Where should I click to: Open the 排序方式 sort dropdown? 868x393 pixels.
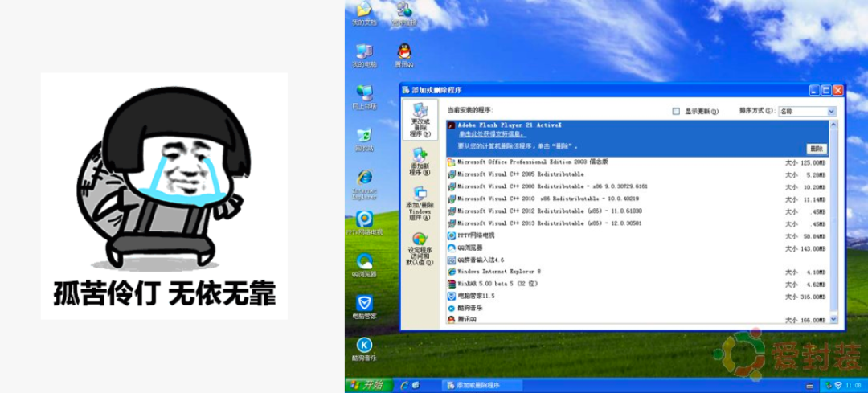(807, 111)
